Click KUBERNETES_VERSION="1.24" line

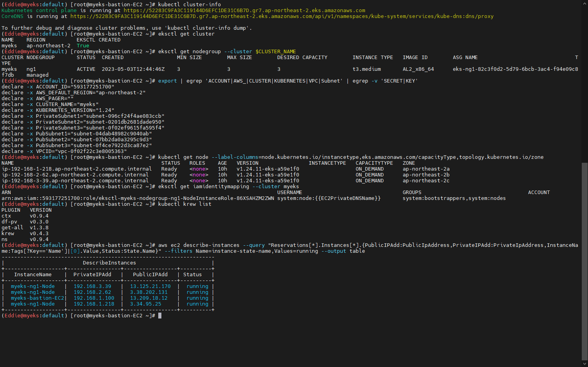pos(58,110)
